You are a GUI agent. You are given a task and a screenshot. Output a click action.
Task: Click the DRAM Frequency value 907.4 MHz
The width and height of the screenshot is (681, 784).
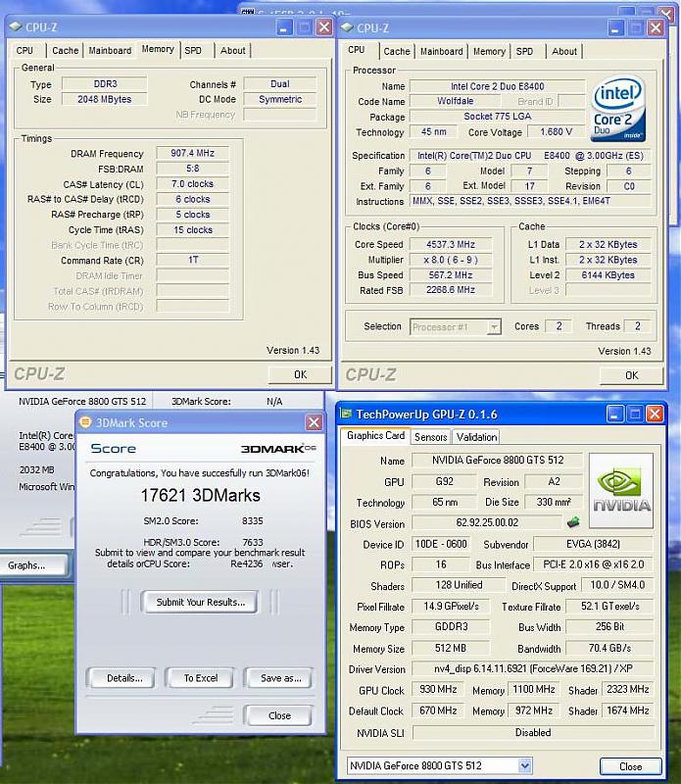click(192, 153)
